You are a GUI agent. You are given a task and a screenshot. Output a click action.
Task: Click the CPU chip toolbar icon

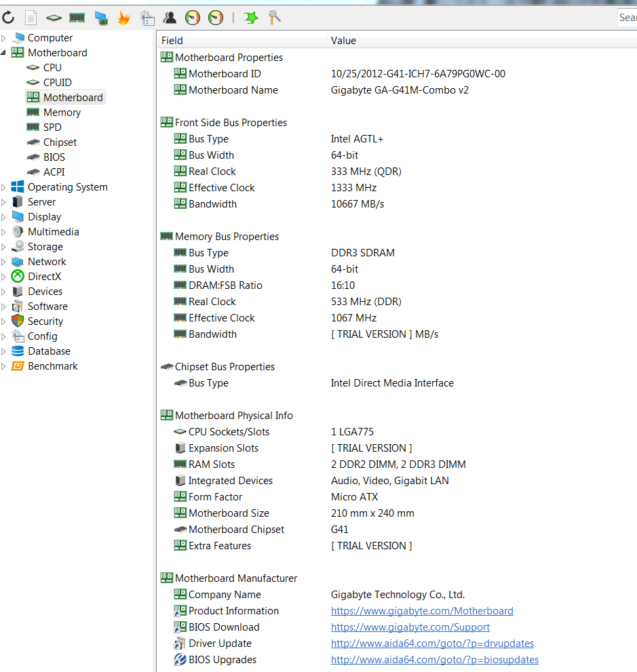click(x=54, y=18)
